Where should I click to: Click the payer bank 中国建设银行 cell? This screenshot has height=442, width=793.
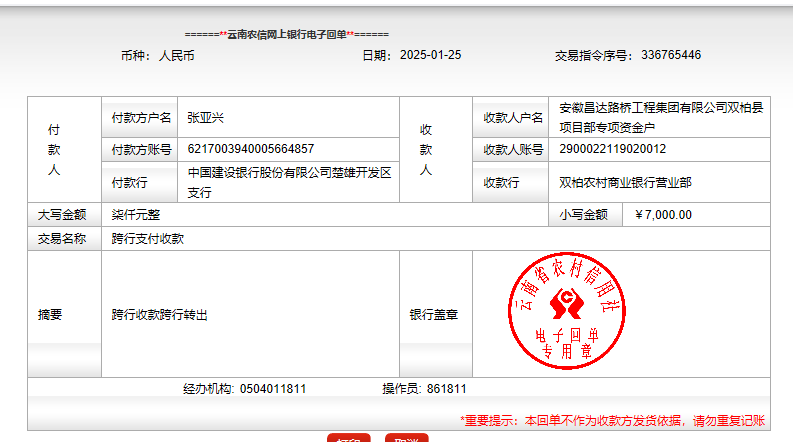point(289,182)
